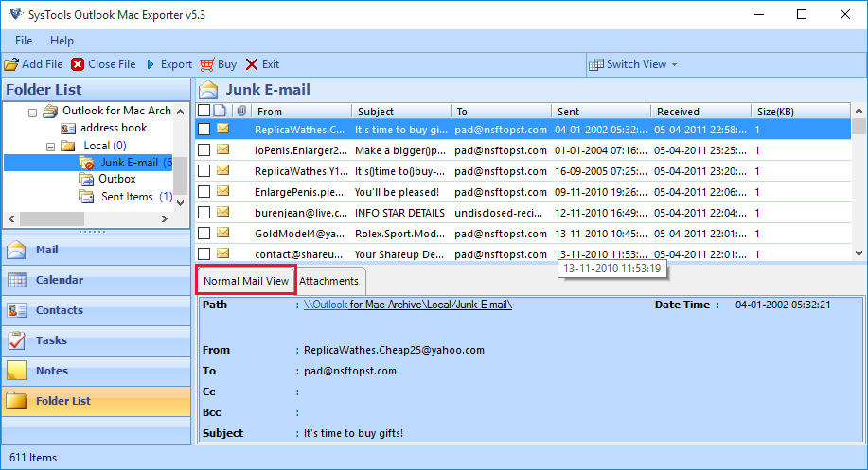This screenshot has width=868, height=470.
Task: Click the red Close File icon
Action: tap(78, 64)
